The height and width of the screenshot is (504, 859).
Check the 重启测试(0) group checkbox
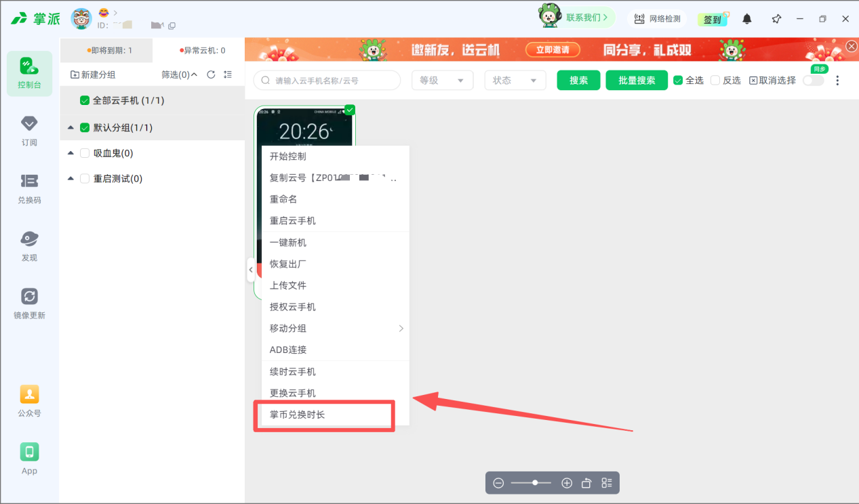85,179
